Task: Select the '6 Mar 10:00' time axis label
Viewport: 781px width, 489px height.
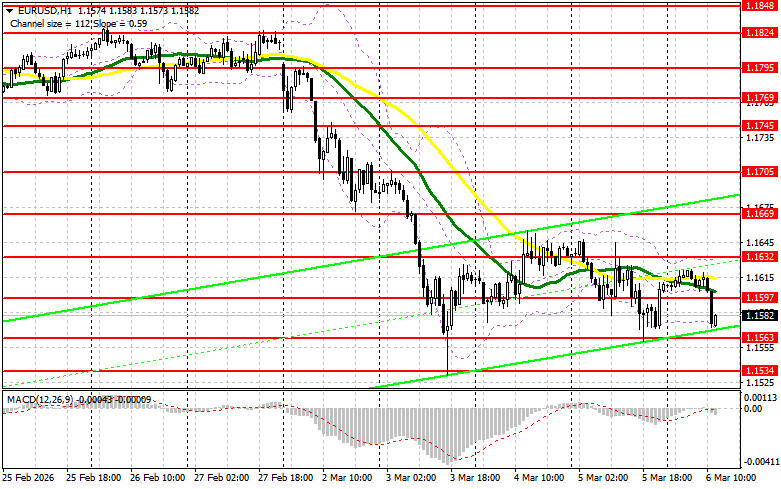Action: (731, 478)
